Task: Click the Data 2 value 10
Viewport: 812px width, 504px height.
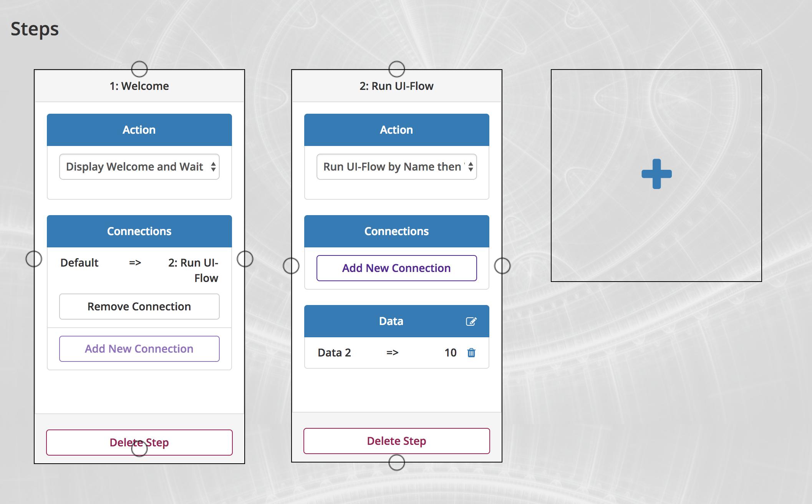Action: point(450,353)
